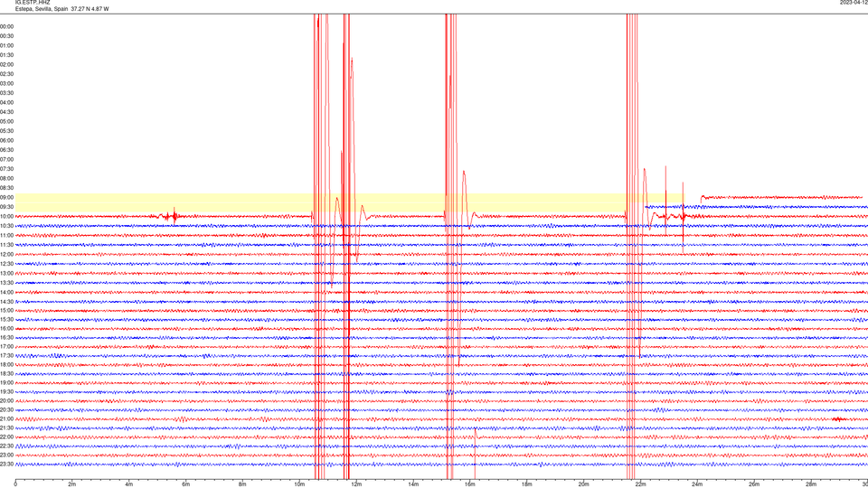The image size is (868, 488).
Task: Click the 07:00 time row label
Action: tap(6, 159)
